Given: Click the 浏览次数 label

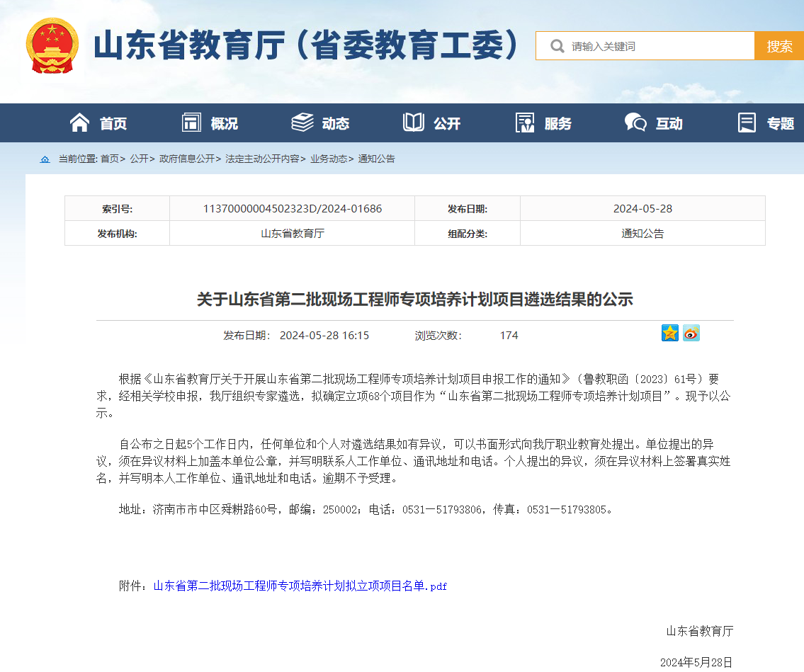Looking at the screenshot, I should pyautogui.click(x=438, y=335).
